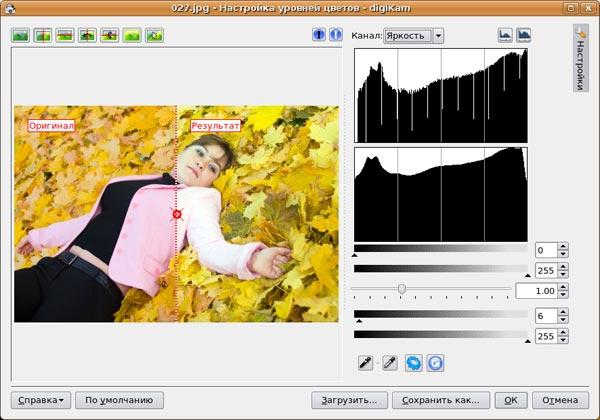Click the Отмена cancel button
600x420 pixels.
click(560, 400)
